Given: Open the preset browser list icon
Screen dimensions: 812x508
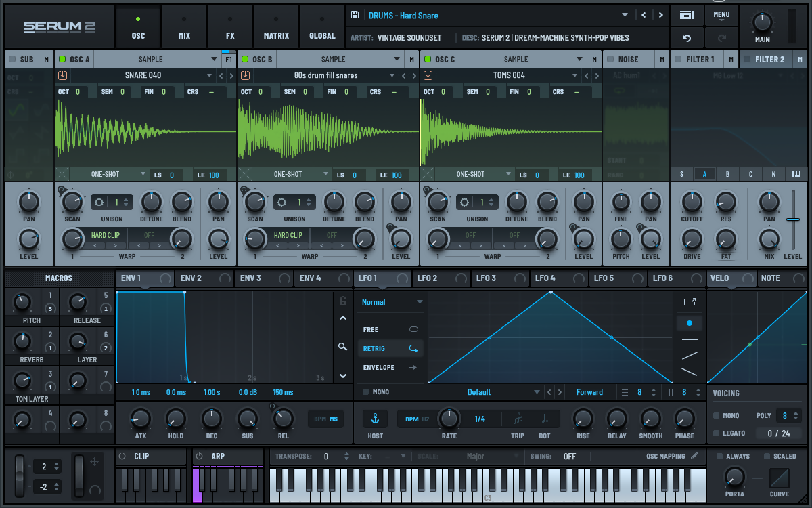Looking at the screenshot, I should [687, 15].
